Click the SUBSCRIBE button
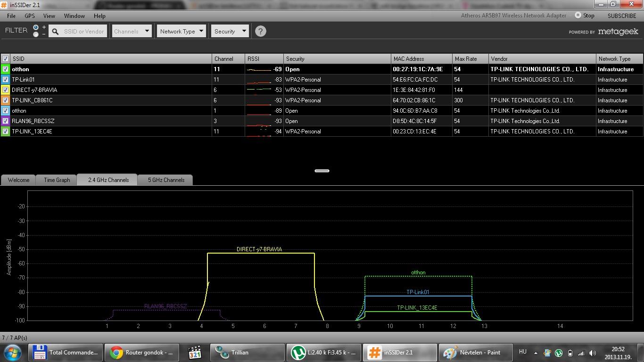644x362 pixels. [x=622, y=16]
